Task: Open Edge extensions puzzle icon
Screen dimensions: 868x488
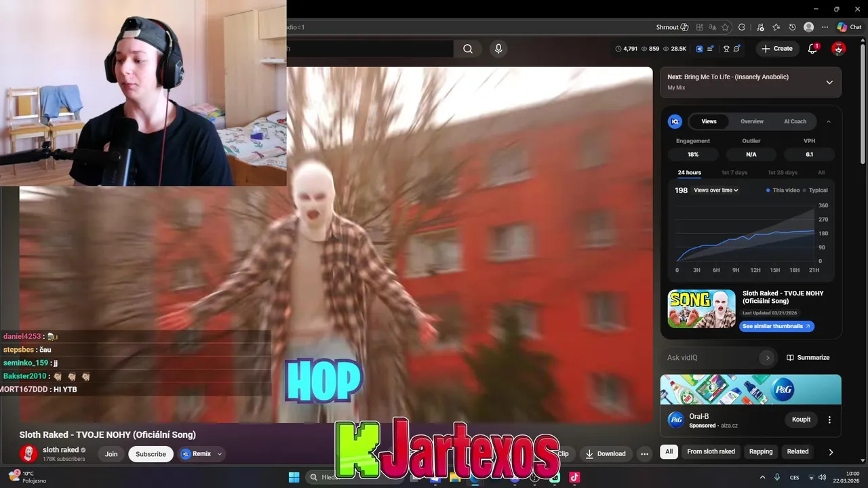Action: (x=741, y=27)
